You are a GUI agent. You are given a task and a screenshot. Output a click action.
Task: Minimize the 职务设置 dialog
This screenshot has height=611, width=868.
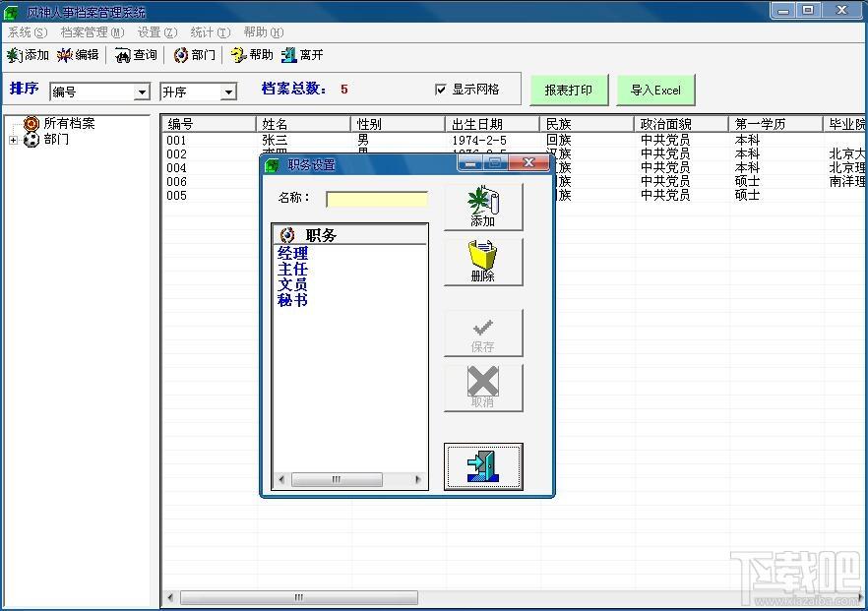(470, 162)
